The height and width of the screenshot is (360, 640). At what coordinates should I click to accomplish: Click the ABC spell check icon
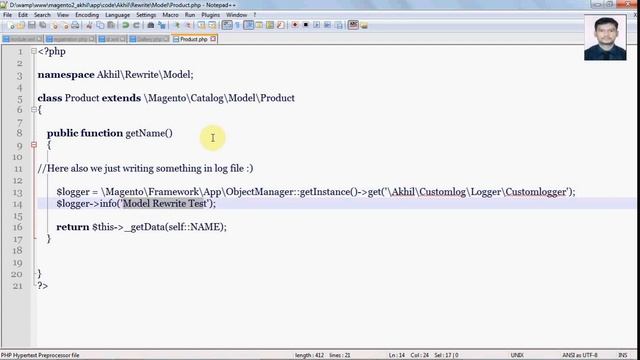click(x=353, y=25)
